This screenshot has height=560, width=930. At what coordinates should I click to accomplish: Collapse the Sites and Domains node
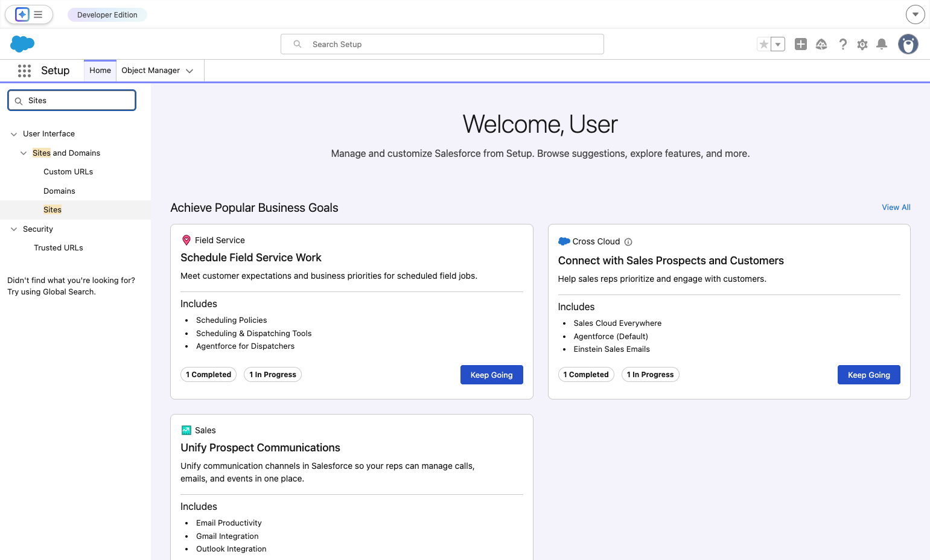pos(24,153)
